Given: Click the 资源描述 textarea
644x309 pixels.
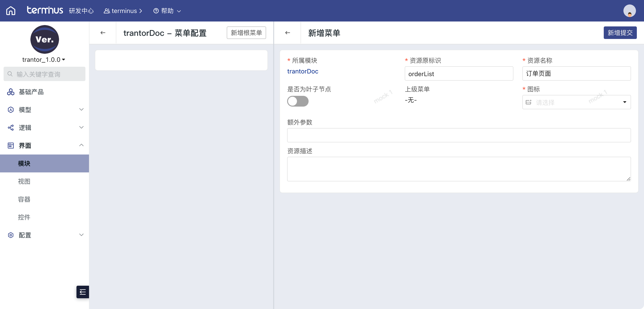Looking at the screenshot, I should pyautogui.click(x=459, y=169).
